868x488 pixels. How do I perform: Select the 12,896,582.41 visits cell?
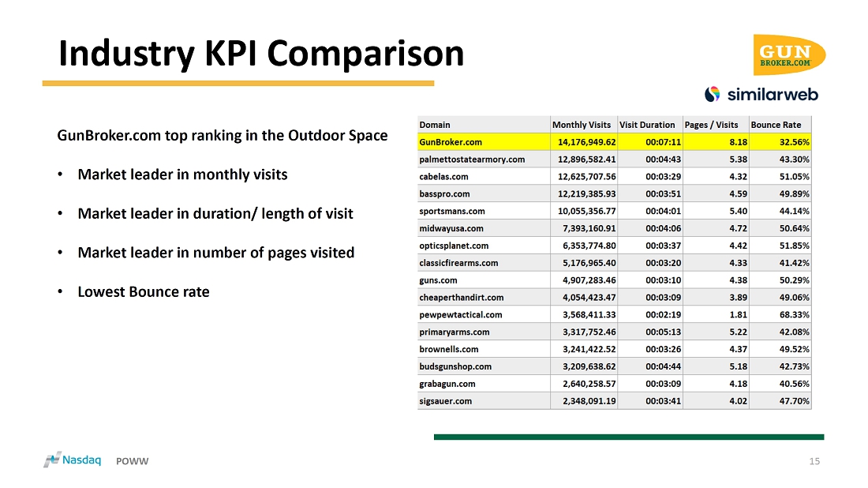pos(584,159)
